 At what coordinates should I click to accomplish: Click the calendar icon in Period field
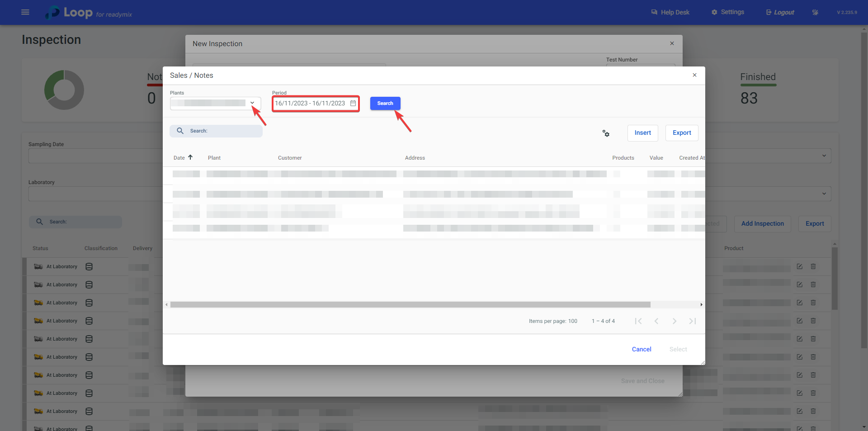pos(353,104)
